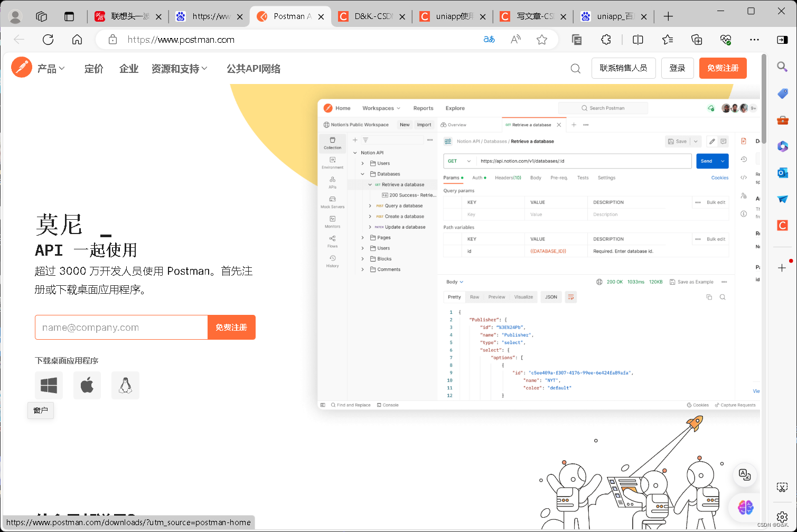Open the Edge sidebar search icon
The height and width of the screenshot is (532, 797).
tap(782, 67)
